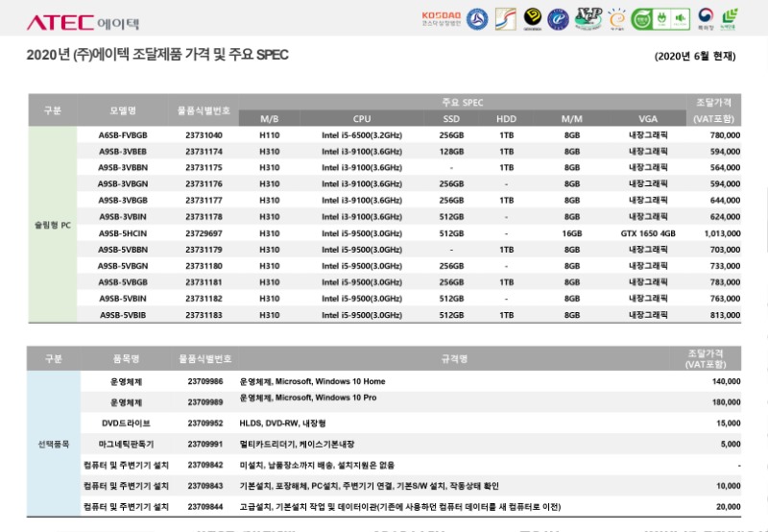Click item number '23709843'

click(x=205, y=486)
